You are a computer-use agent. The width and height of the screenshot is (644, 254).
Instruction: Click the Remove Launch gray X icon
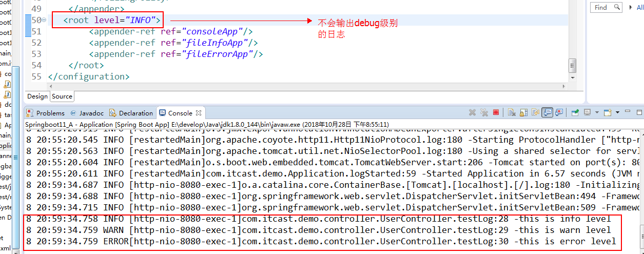pyautogui.click(x=473, y=112)
